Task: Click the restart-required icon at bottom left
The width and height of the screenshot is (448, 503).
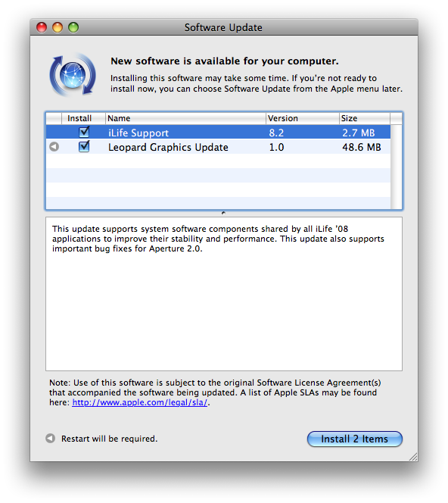Action: (50, 438)
